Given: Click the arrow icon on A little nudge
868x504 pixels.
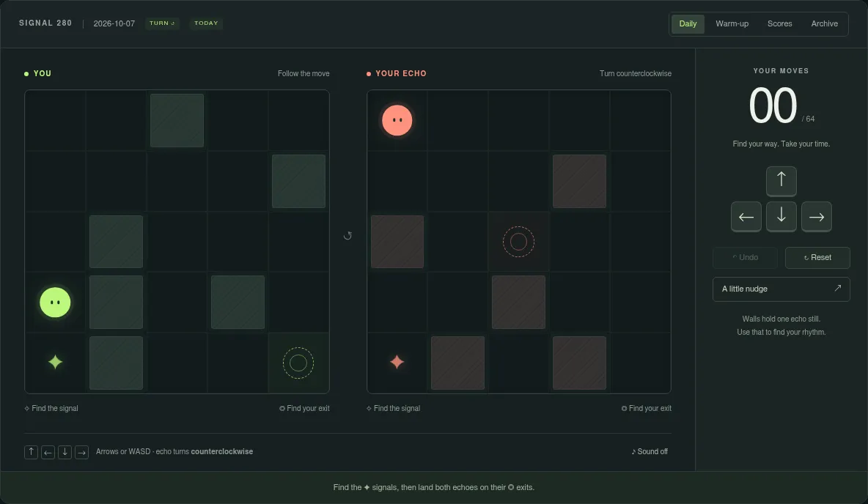Looking at the screenshot, I should pos(837,288).
